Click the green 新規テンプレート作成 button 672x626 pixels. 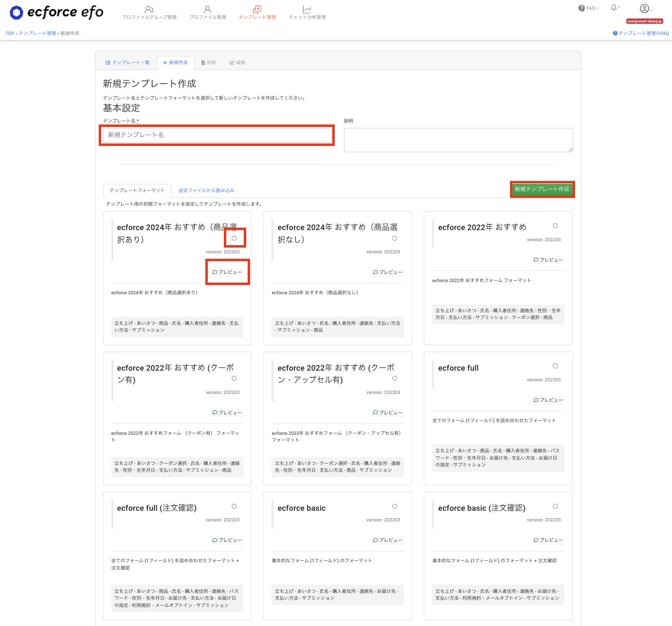click(542, 189)
